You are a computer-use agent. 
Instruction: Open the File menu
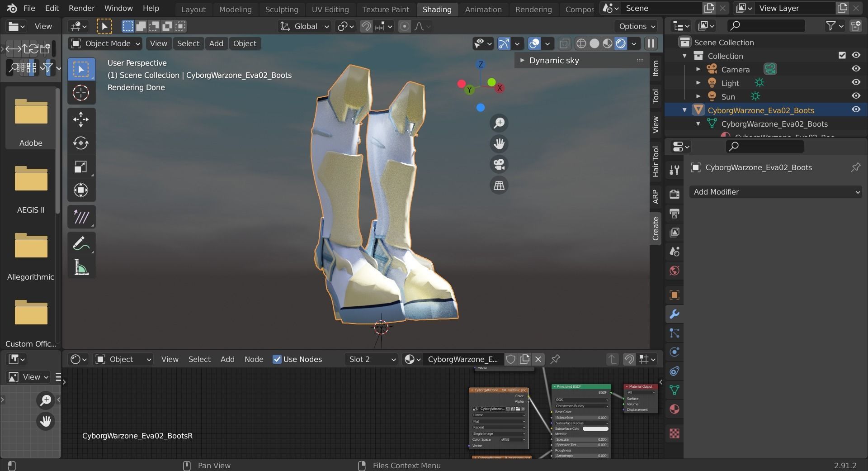29,8
